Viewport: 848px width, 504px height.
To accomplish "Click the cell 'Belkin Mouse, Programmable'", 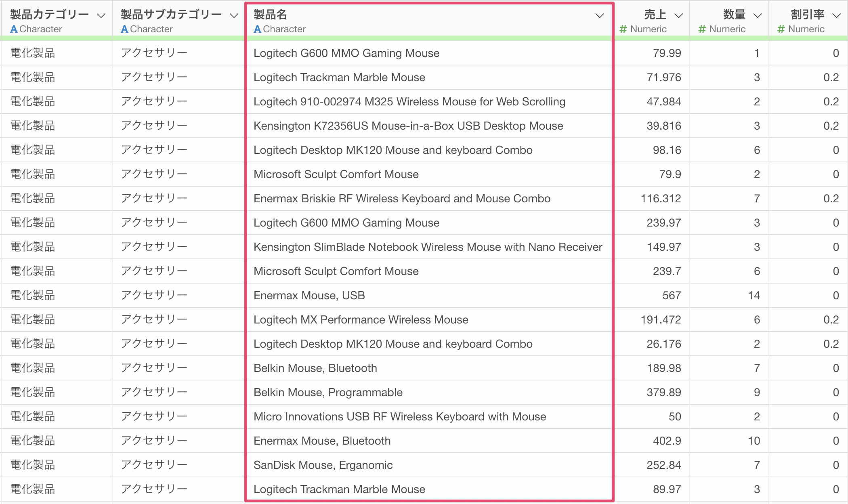I will tap(328, 393).
